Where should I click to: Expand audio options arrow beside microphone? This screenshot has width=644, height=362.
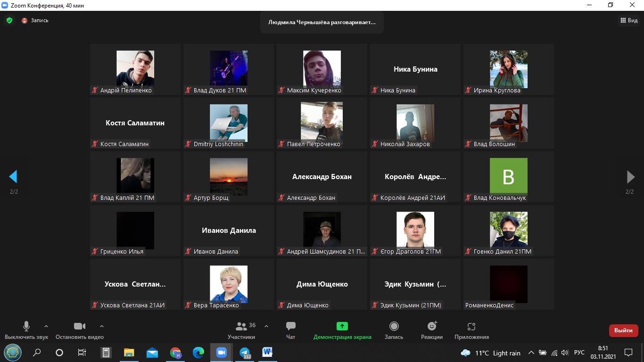point(46,326)
